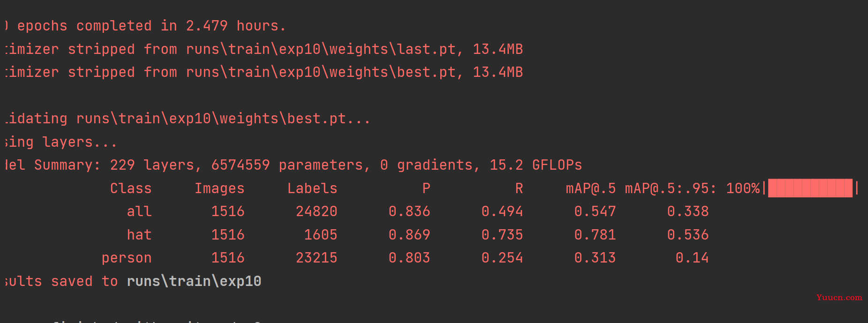Click the 0.836 precision value
868x323 pixels.
(409, 211)
